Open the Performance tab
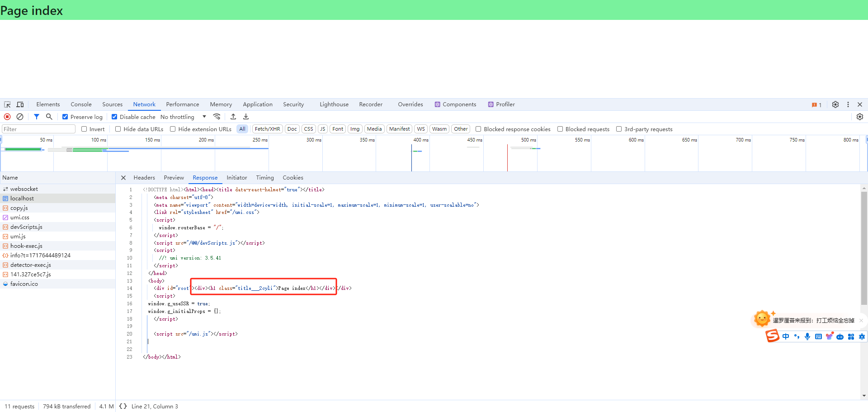 pos(182,104)
